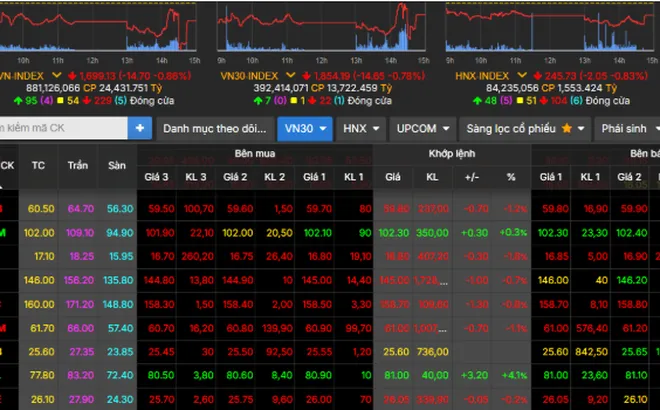Viewport: 660px width, 410px height.
Task: Click reference price 17.10
Action: (x=44, y=256)
